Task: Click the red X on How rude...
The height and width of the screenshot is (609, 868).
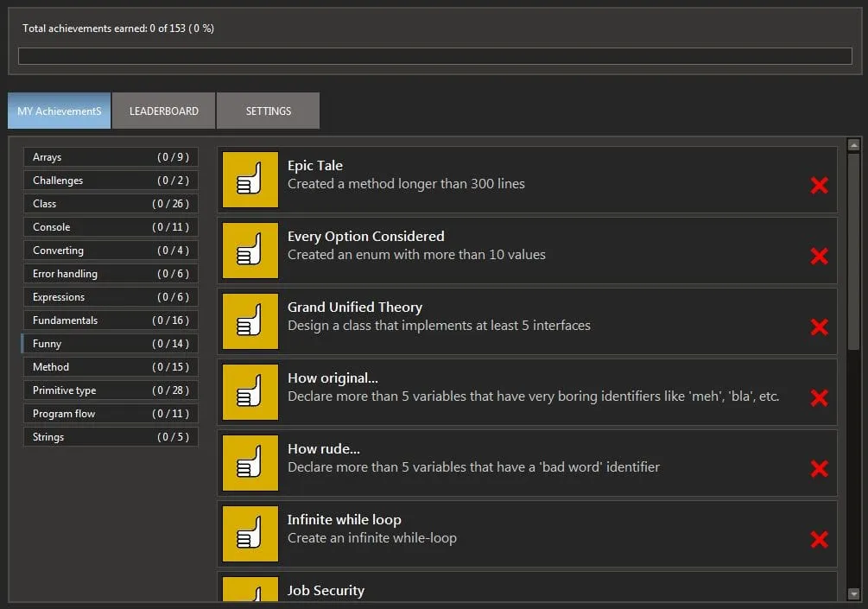Action: tap(820, 468)
